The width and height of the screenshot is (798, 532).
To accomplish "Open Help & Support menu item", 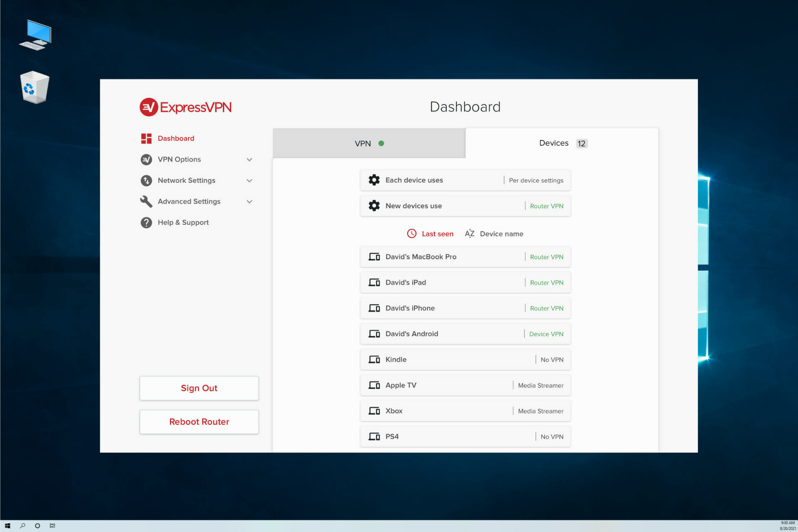I will coord(183,222).
